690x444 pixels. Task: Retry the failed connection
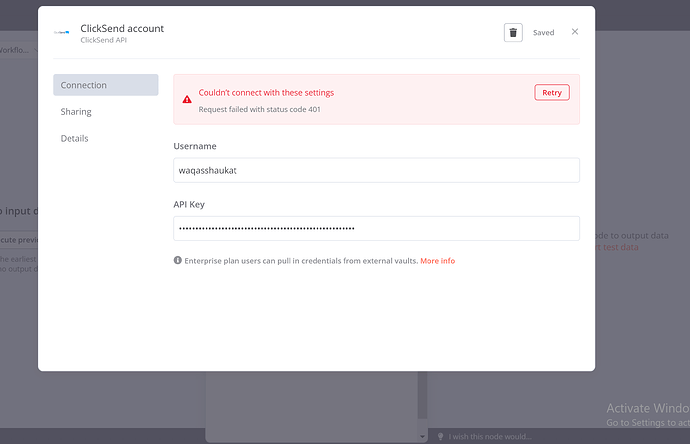pos(552,92)
